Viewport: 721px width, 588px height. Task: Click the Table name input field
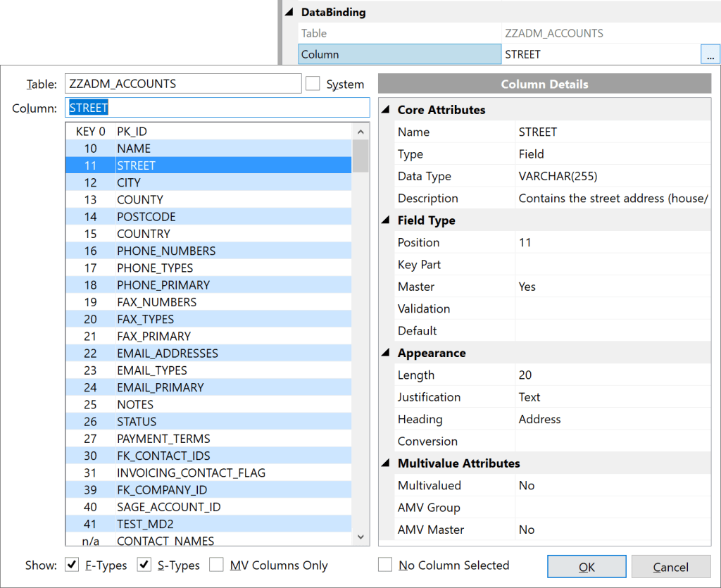(x=183, y=83)
